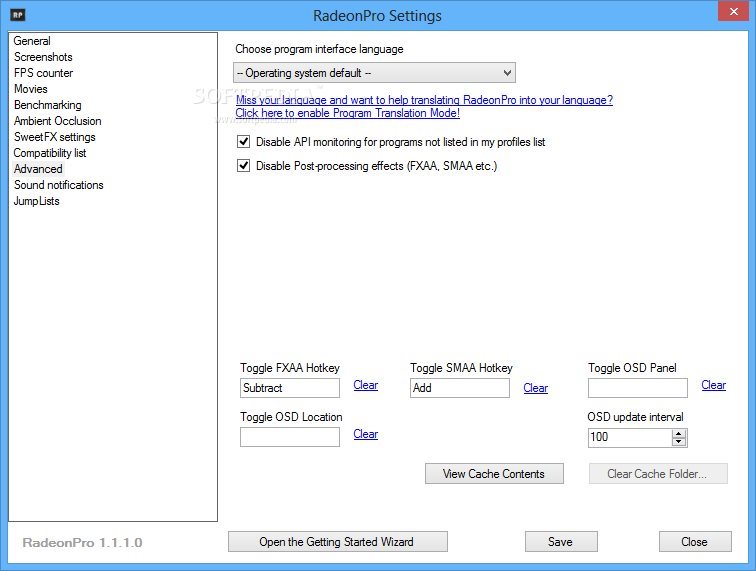Click the Close button at the bottom

coord(695,542)
